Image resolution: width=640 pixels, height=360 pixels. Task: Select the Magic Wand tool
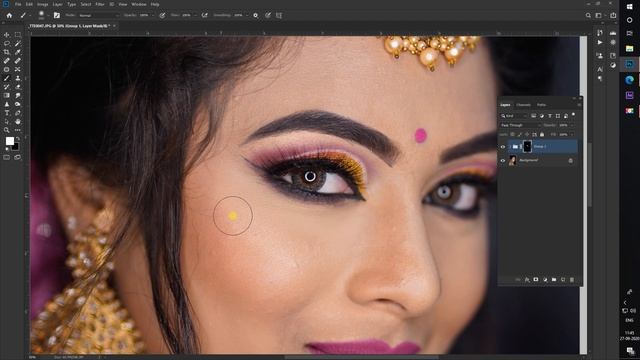[18, 43]
